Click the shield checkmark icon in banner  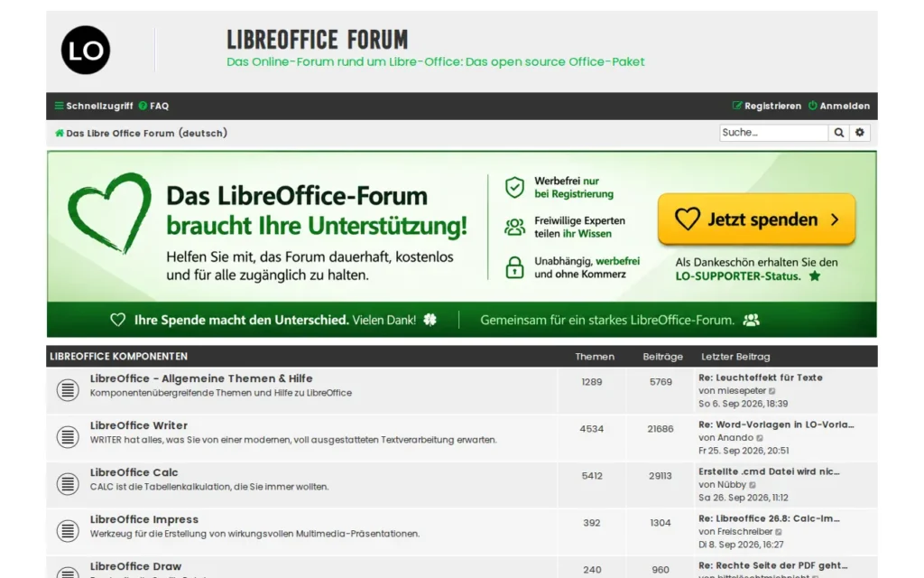coord(514,188)
